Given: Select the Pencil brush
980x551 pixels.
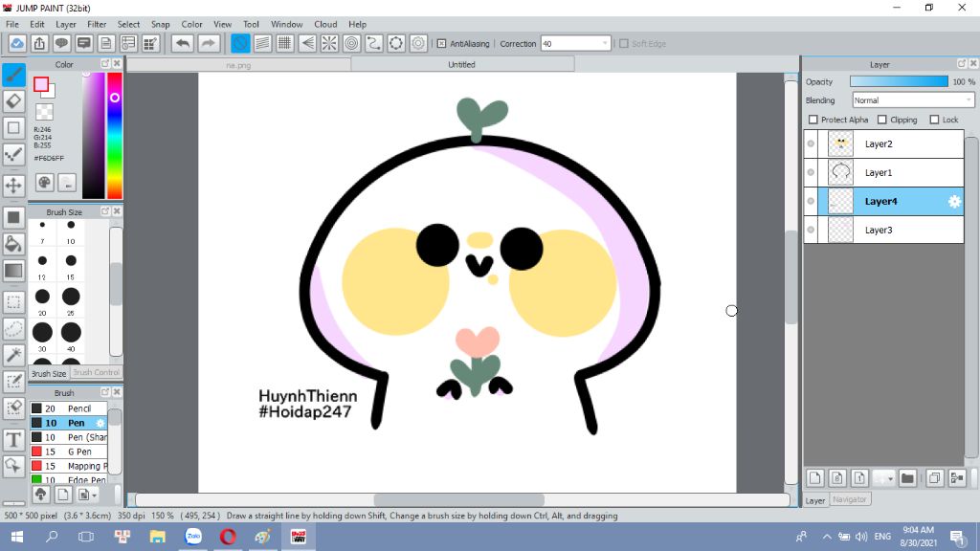Looking at the screenshot, I should [x=69, y=408].
